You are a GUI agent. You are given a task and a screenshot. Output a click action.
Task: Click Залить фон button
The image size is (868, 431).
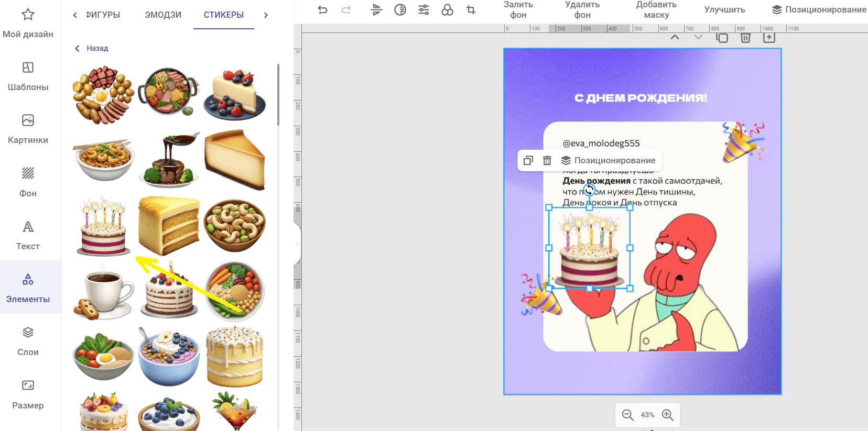(x=518, y=9)
